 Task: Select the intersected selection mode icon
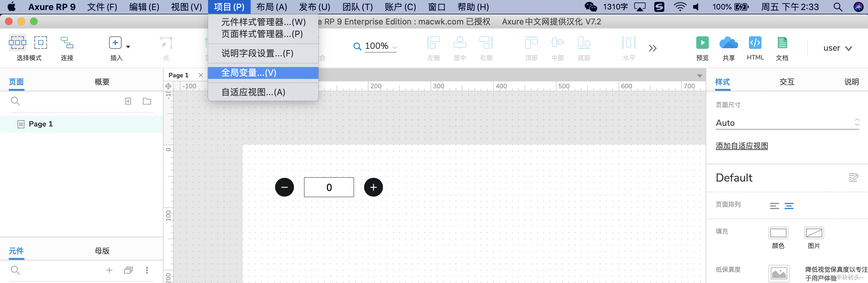[17, 43]
